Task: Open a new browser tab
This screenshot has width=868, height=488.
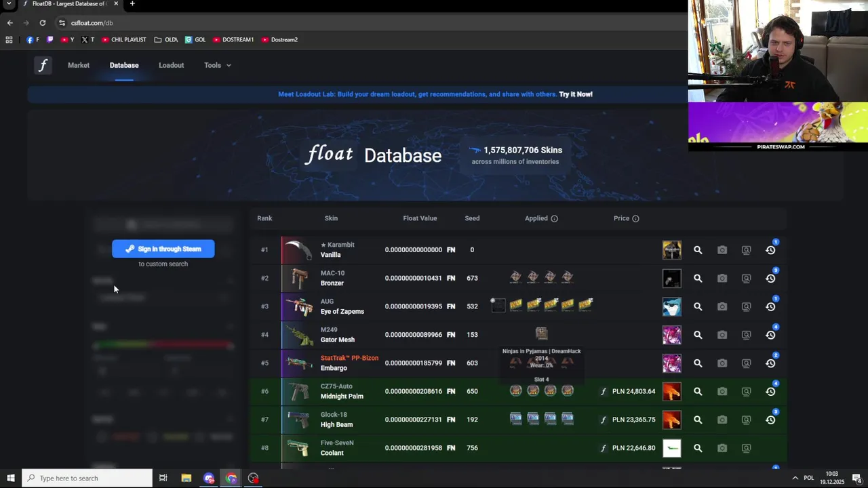Action: point(132,3)
